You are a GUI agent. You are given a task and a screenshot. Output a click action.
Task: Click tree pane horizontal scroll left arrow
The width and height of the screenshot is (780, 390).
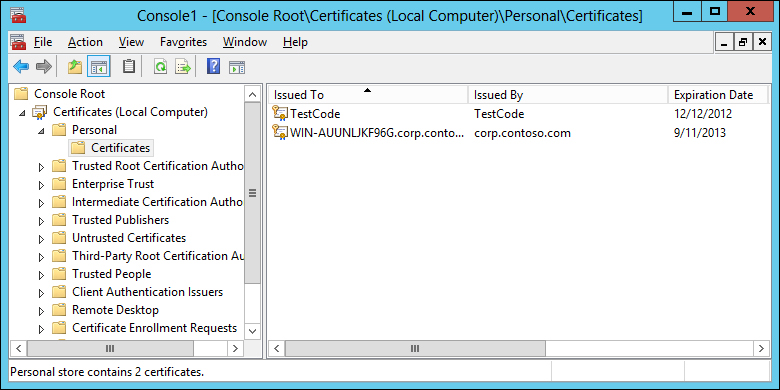click(x=18, y=348)
